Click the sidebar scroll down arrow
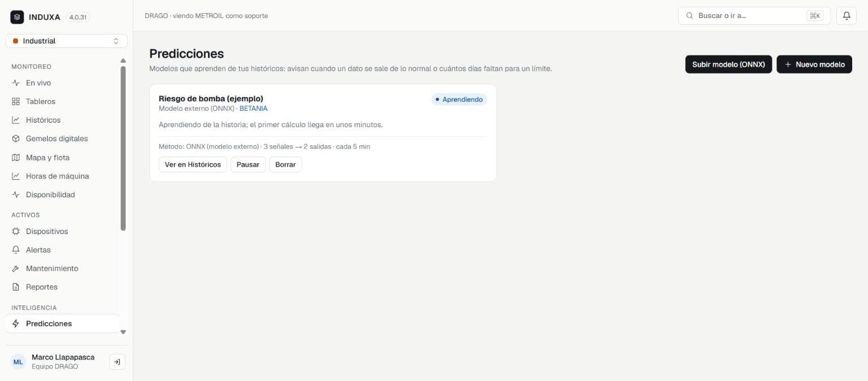The image size is (868, 381). tap(123, 332)
